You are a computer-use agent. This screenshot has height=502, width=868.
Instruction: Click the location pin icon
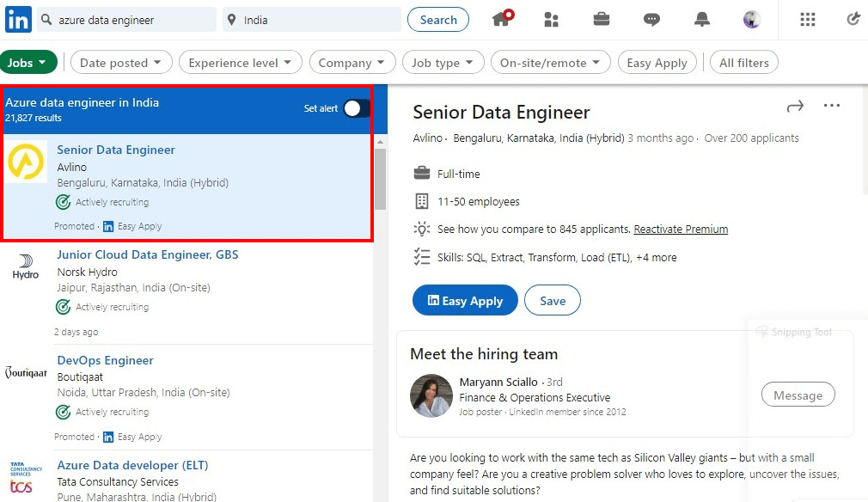(x=231, y=20)
